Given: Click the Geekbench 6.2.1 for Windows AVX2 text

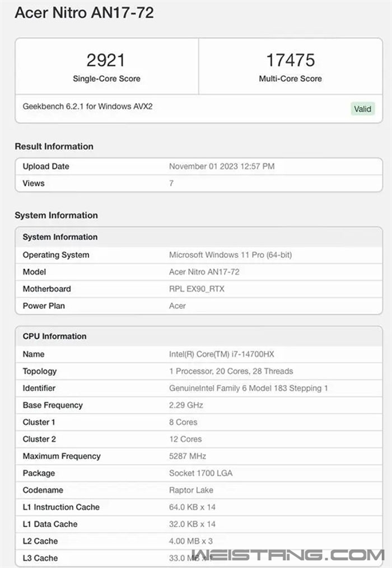Looking at the screenshot, I should [87, 107].
